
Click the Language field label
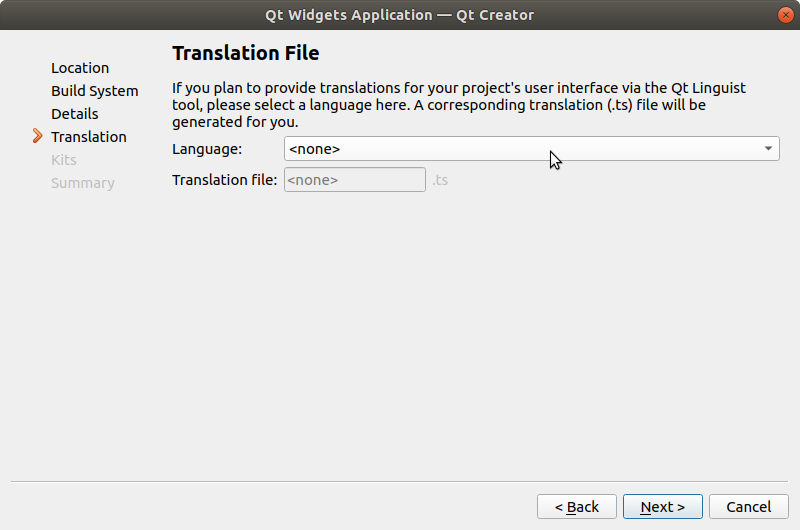pos(207,149)
